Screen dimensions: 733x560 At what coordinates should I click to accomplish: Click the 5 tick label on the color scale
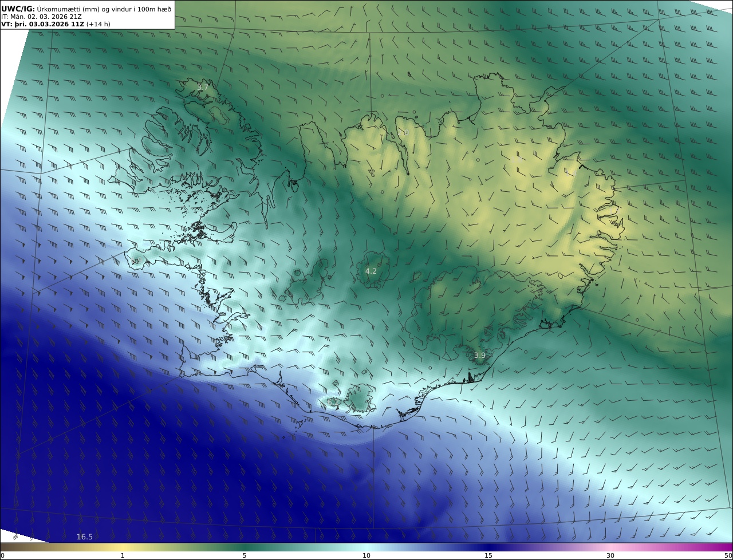click(245, 555)
